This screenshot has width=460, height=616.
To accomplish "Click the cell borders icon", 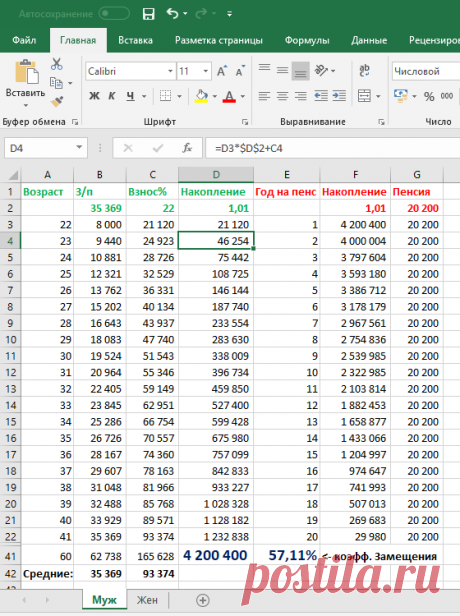I will [165, 96].
